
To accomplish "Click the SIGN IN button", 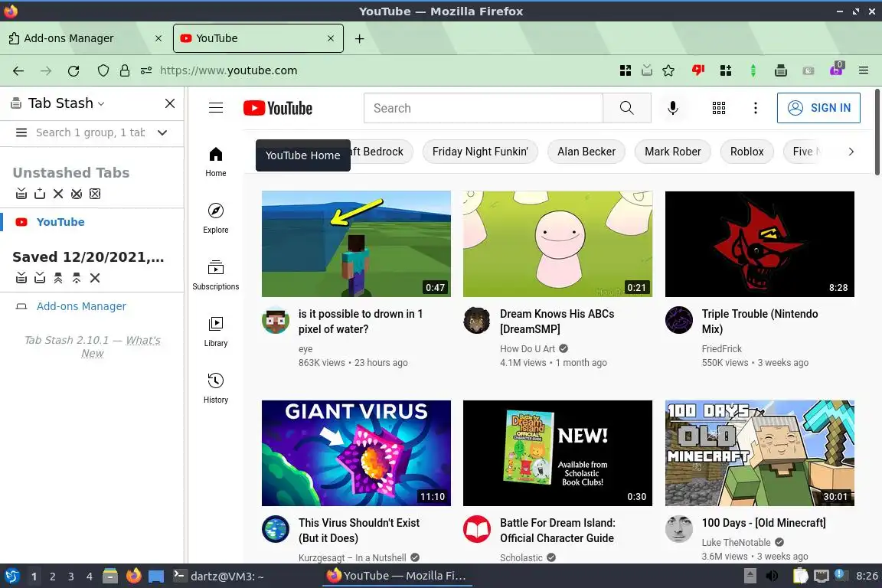I will click(x=818, y=108).
